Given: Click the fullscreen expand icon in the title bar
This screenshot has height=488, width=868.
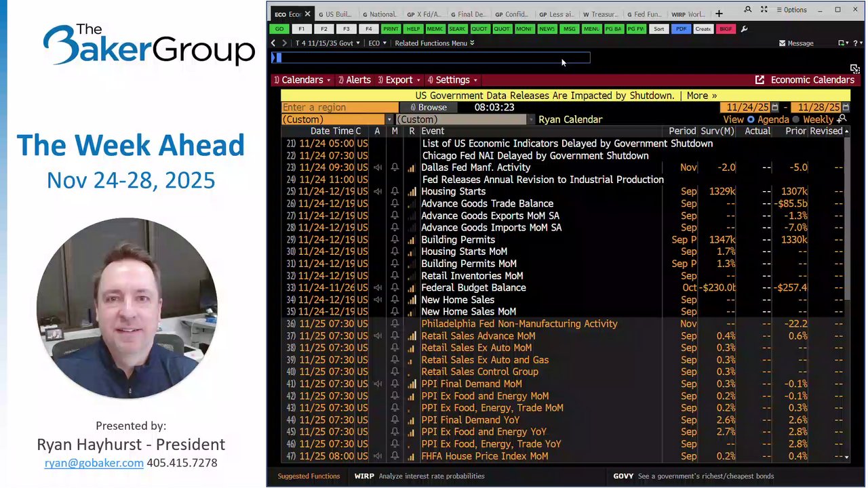Looking at the screenshot, I should coord(764,9).
